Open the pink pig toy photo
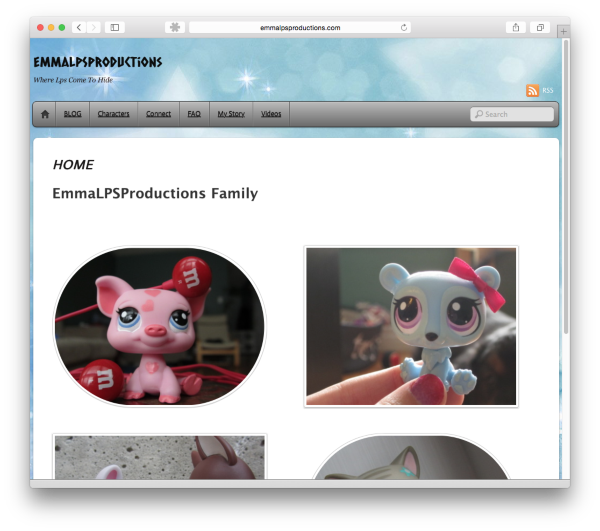600x531 pixels. click(160, 327)
